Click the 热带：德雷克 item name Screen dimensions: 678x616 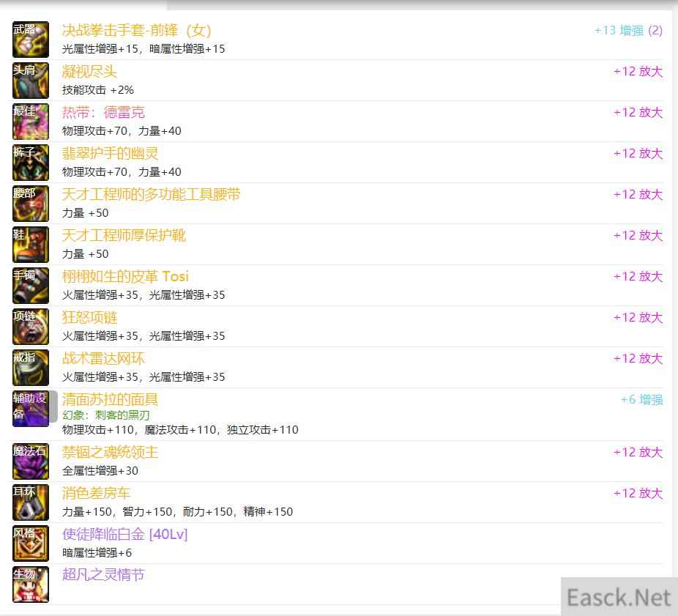coord(103,113)
